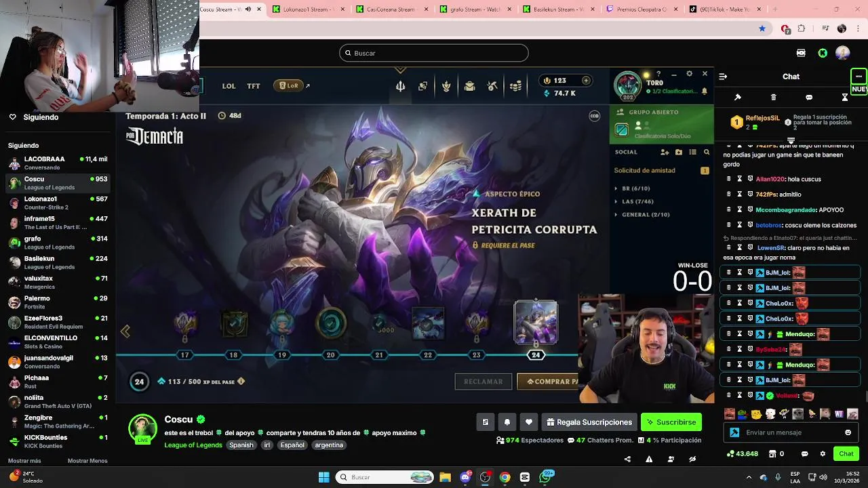Viewport: 868px width, 488px height.
Task: Open friends list view options icon
Action: click(692, 152)
